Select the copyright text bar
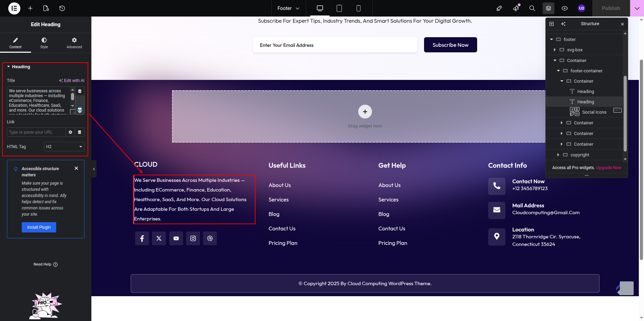Screen dimensions: 644x321 click(x=365, y=283)
